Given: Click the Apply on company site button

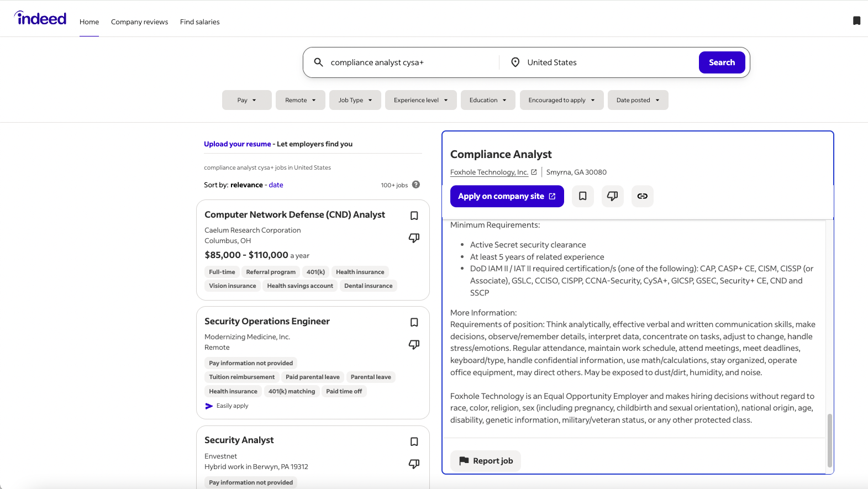Looking at the screenshot, I should (x=507, y=196).
